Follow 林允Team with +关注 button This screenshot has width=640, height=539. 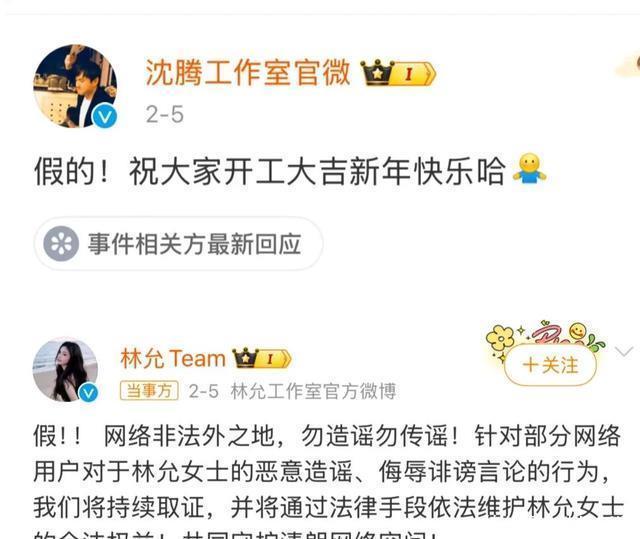click(550, 365)
